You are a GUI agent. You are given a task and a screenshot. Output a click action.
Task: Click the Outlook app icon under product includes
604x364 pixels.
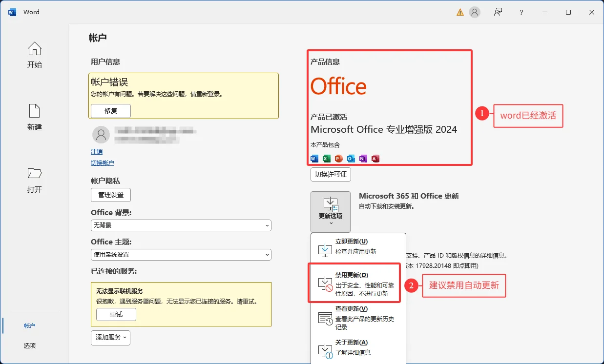click(x=351, y=159)
